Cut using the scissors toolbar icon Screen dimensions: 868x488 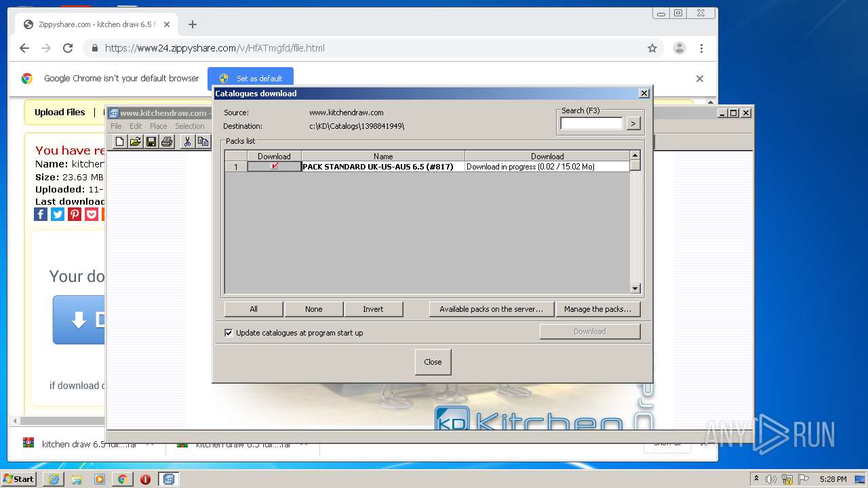[x=187, y=141]
